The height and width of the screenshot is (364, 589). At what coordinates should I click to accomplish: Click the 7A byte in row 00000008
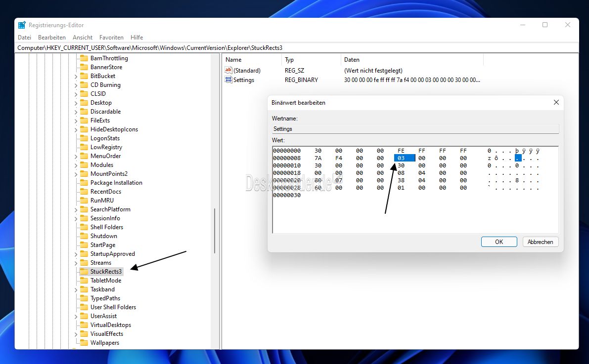pyautogui.click(x=318, y=158)
